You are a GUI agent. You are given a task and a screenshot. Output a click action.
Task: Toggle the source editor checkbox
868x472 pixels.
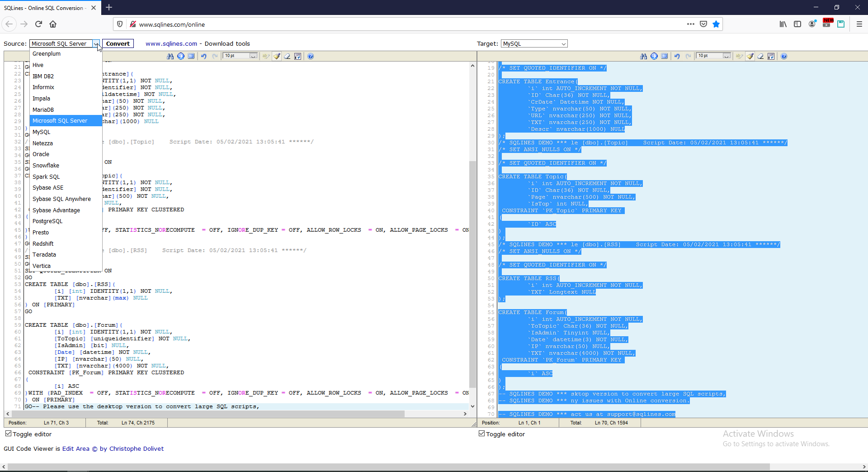(x=8, y=434)
